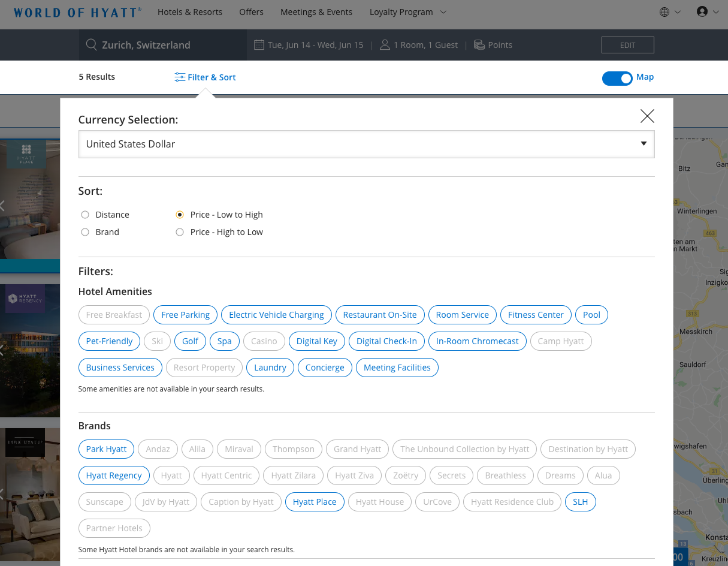This screenshot has height=566, width=728.
Task: Open Meetings & Events menu
Action: (316, 12)
